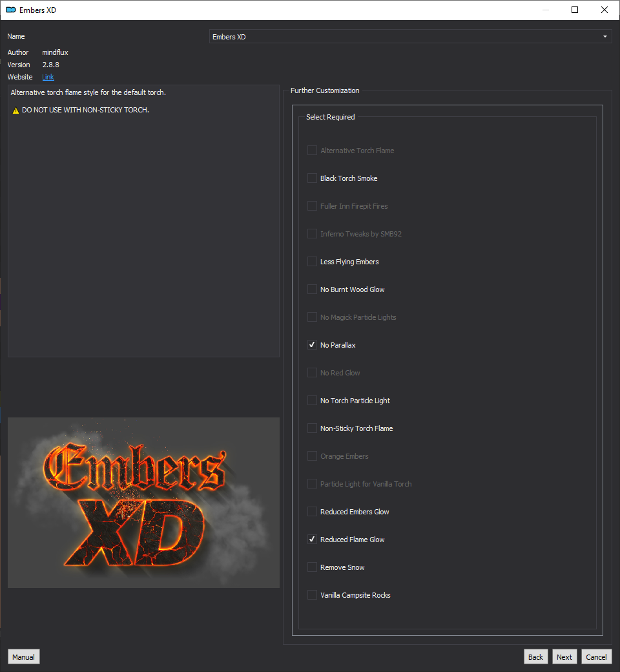The height and width of the screenshot is (672, 620).
Task: Check Reduced Embers Glow option
Action: 312,512
